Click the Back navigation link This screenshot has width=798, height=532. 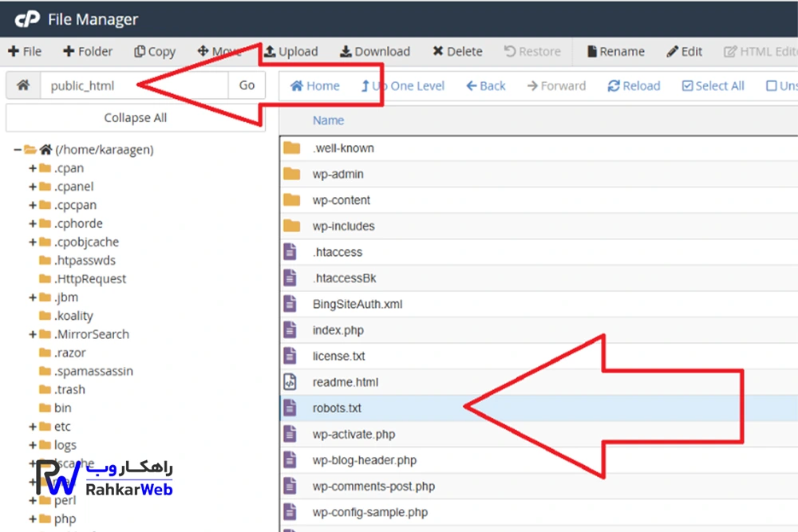pos(486,86)
